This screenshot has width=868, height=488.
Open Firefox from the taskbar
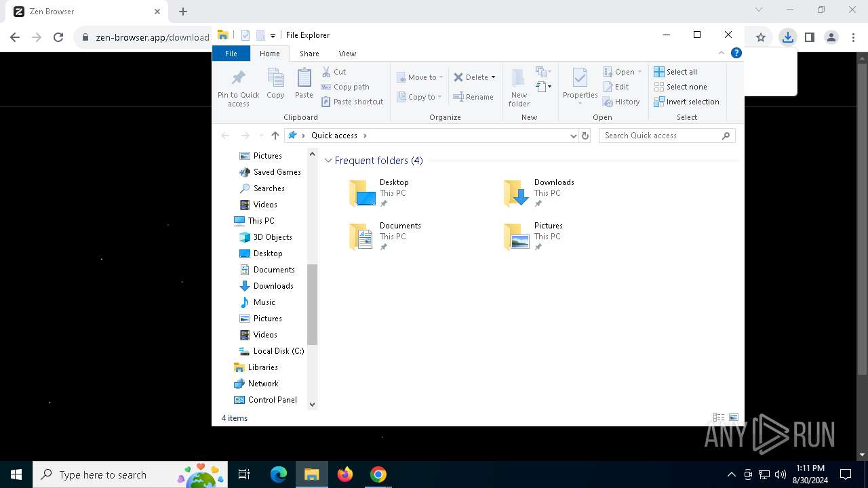click(345, 474)
